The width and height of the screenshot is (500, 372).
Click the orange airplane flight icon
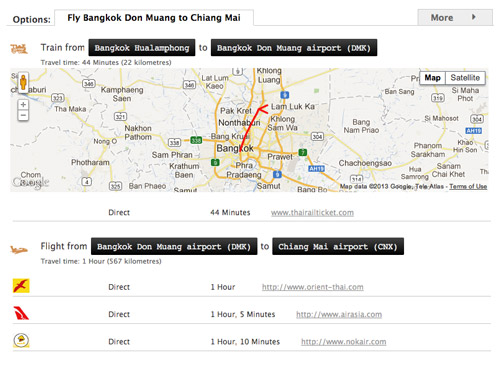point(19,249)
